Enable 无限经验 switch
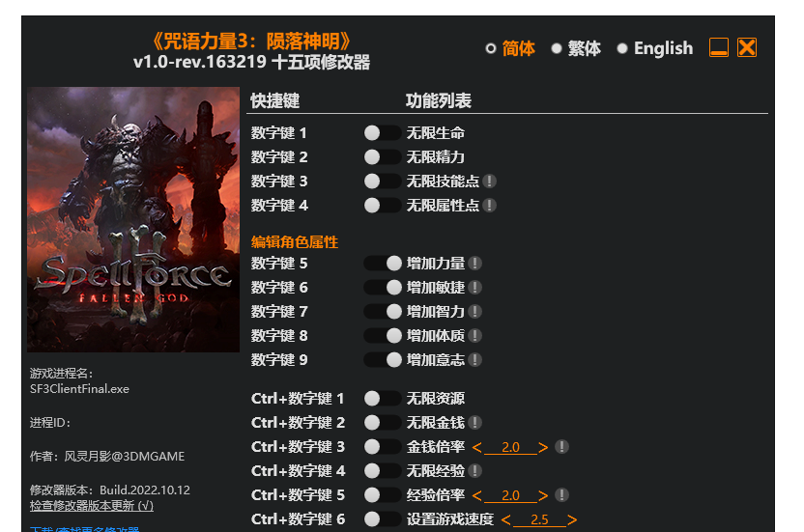Image resolution: width=804 pixels, height=532 pixels. tap(383, 470)
